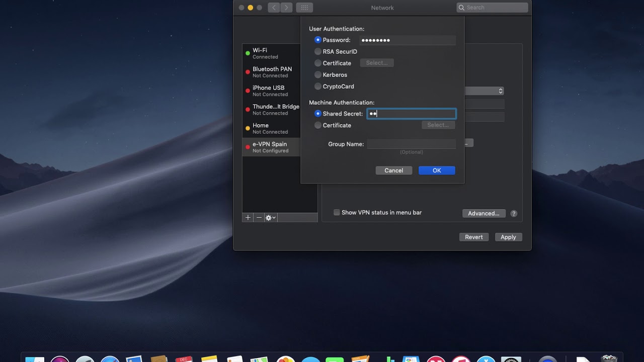Viewport: 644px width, 362px height.
Task: Click in the Search field
Action: pos(493,8)
